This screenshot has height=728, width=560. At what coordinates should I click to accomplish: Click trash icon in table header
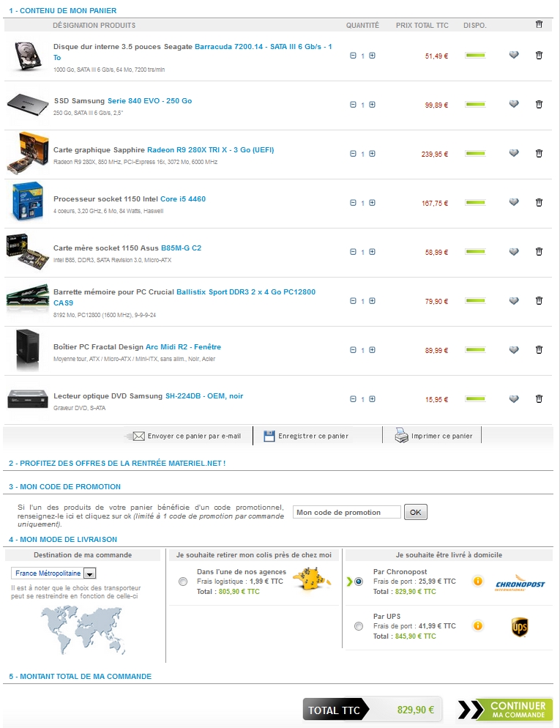coord(539,24)
